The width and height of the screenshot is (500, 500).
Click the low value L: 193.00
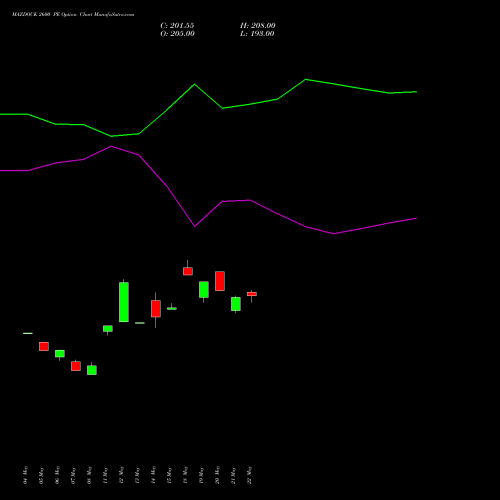click(x=257, y=34)
